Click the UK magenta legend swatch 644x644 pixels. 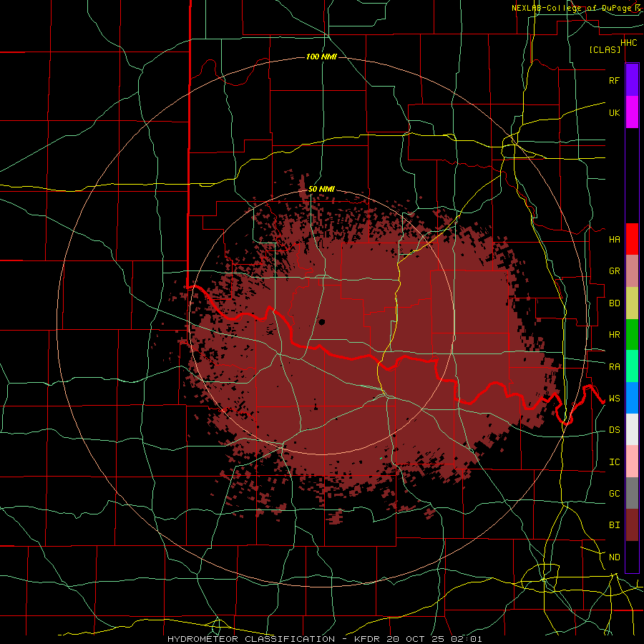(x=632, y=112)
